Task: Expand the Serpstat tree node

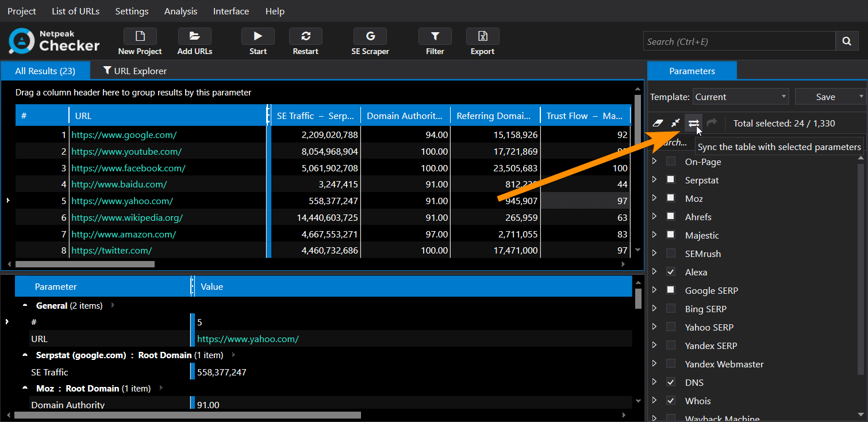Action: pyautogui.click(x=654, y=180)
